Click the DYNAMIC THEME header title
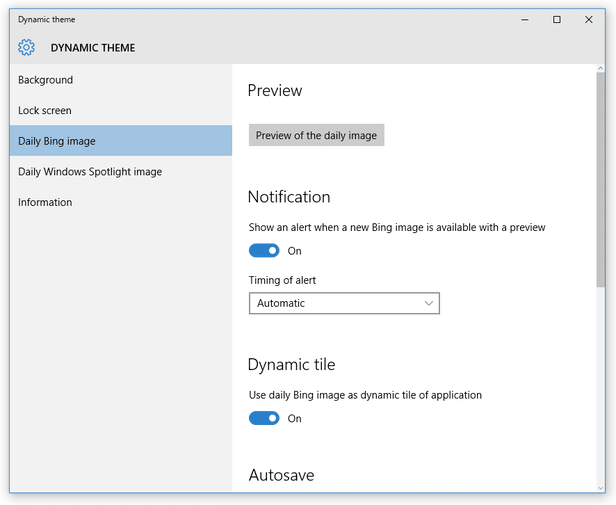Image resolution: width=616 pixels, height=505 pixels. pos(93,48)
